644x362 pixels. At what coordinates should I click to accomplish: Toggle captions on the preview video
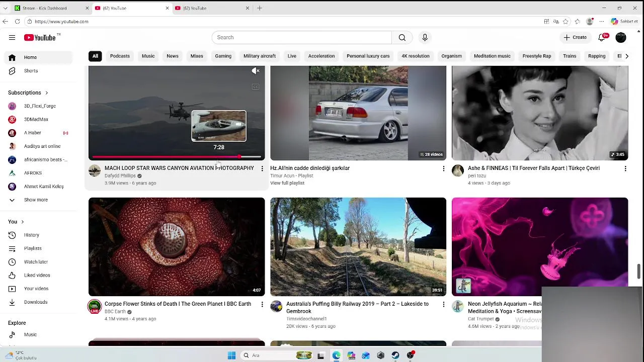coord(255,86)
